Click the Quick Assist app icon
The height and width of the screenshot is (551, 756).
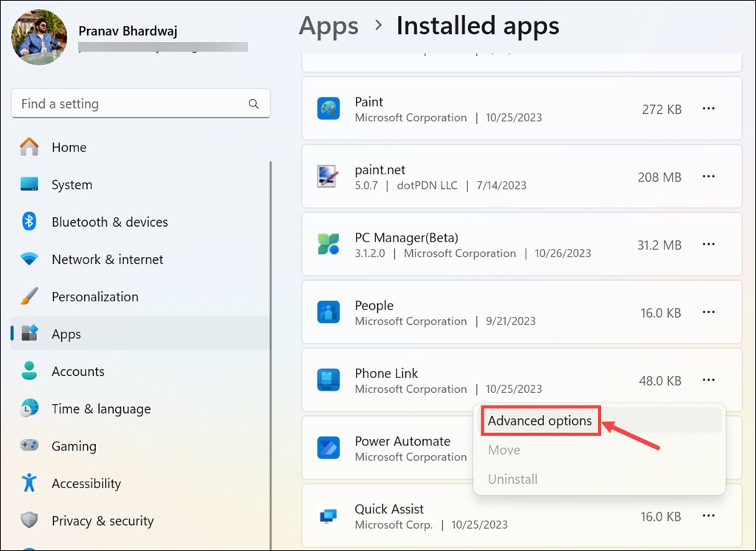click(x=328, y=516)
